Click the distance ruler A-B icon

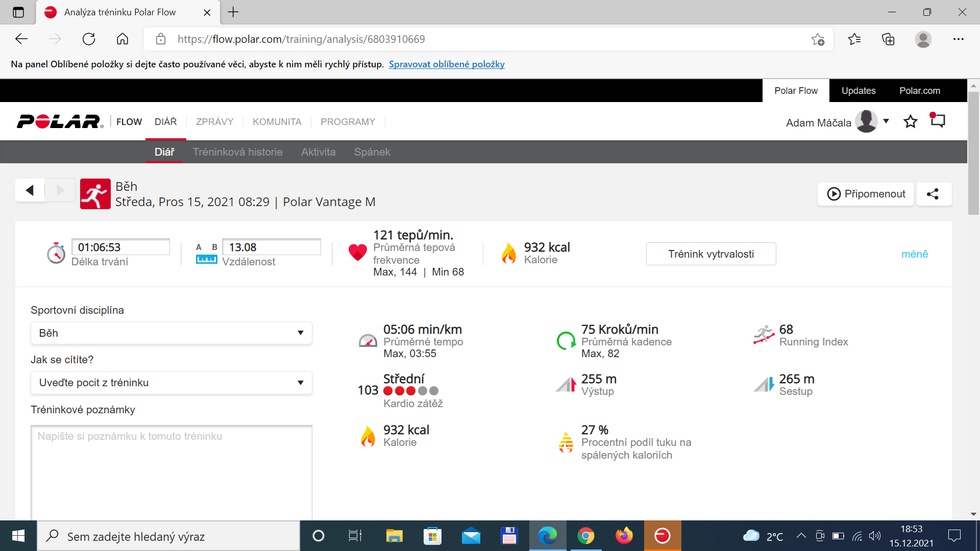[207, 254]
